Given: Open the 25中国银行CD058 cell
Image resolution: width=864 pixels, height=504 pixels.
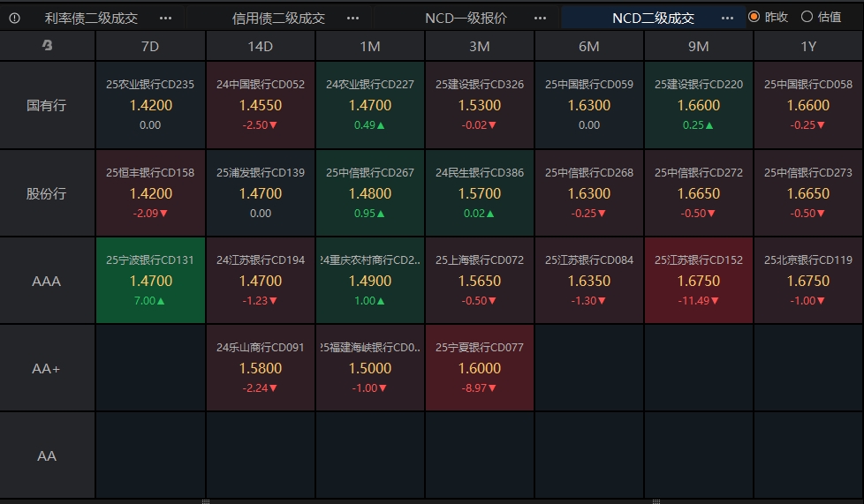Looking at the screenshot, I should (x=808, y=105).
